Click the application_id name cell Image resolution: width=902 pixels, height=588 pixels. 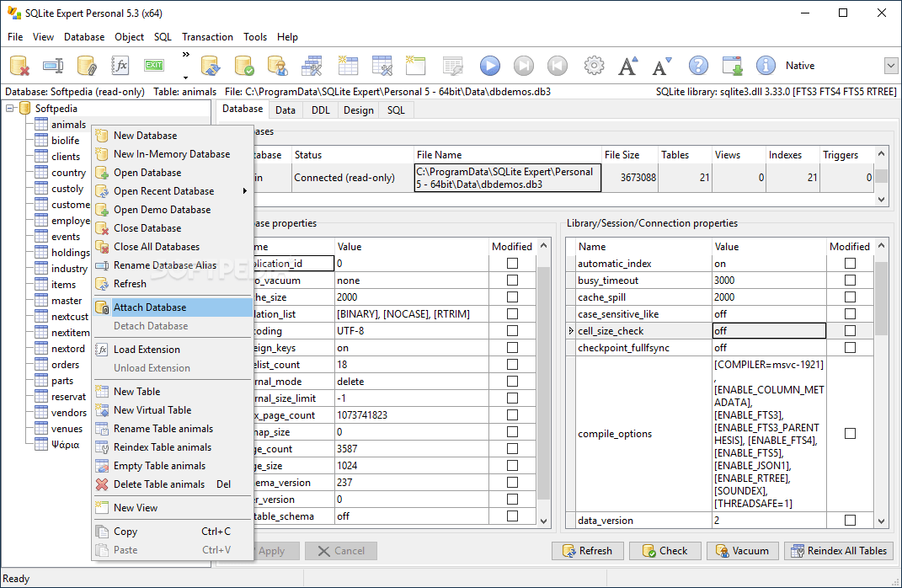coord(293,264)
